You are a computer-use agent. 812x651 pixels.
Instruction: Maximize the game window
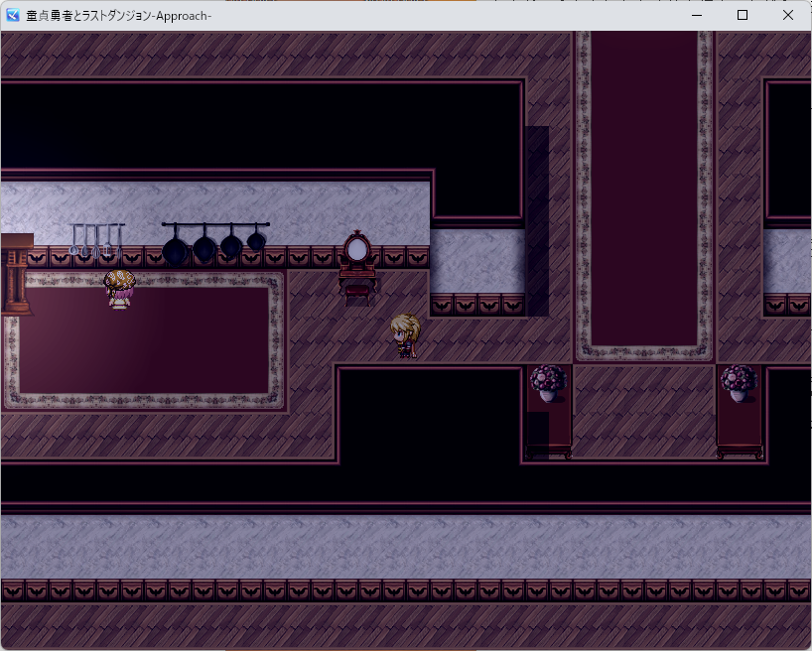click(743, 16)
